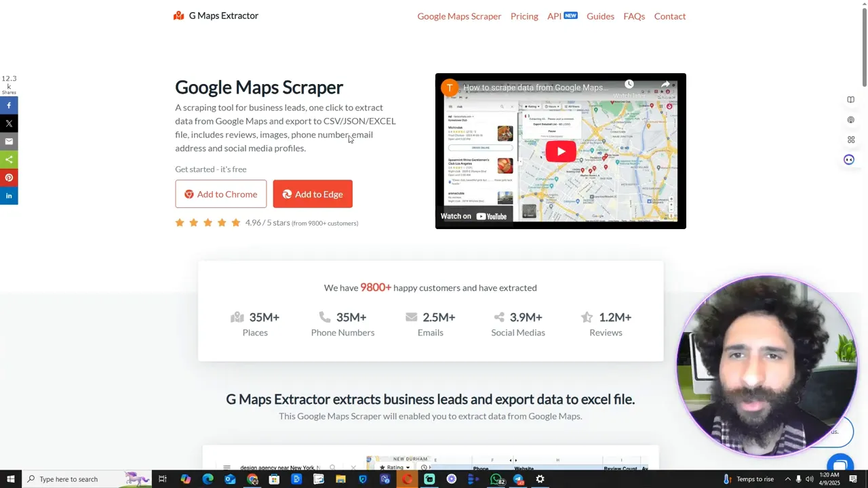This screenshot has width=868, height=488.
Task: Open the Contact navigation link
Action: coord(670,16)
